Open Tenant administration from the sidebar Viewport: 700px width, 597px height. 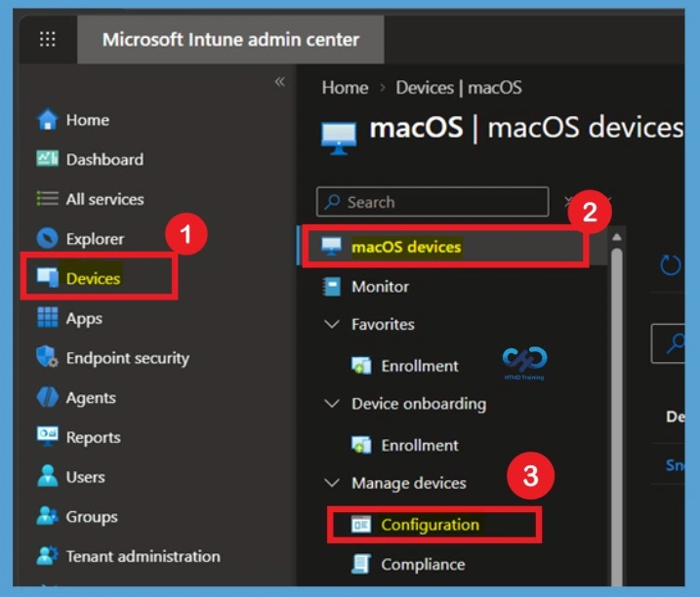[x=143, y=556]
